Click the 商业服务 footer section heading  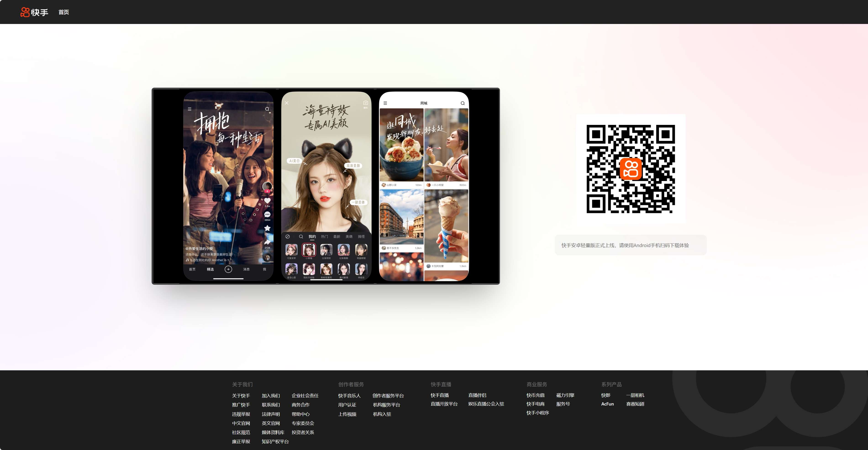[x=537, y=385]
